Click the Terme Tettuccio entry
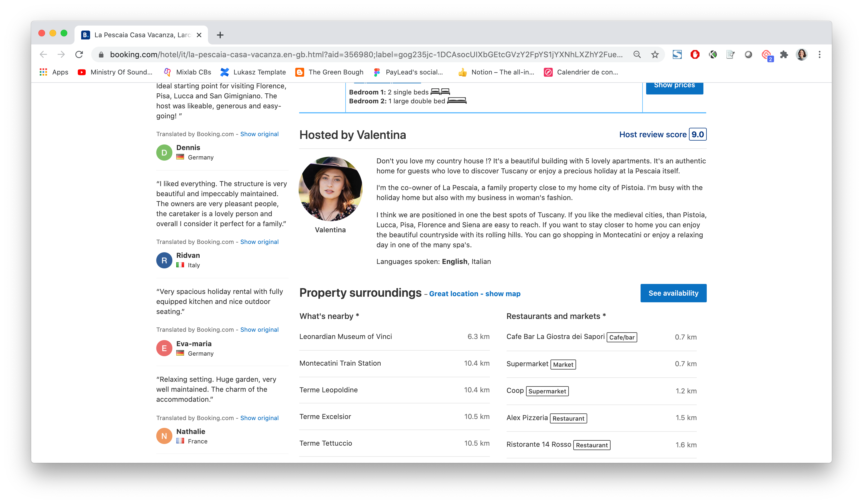863x504 pixels. point(394,443)
